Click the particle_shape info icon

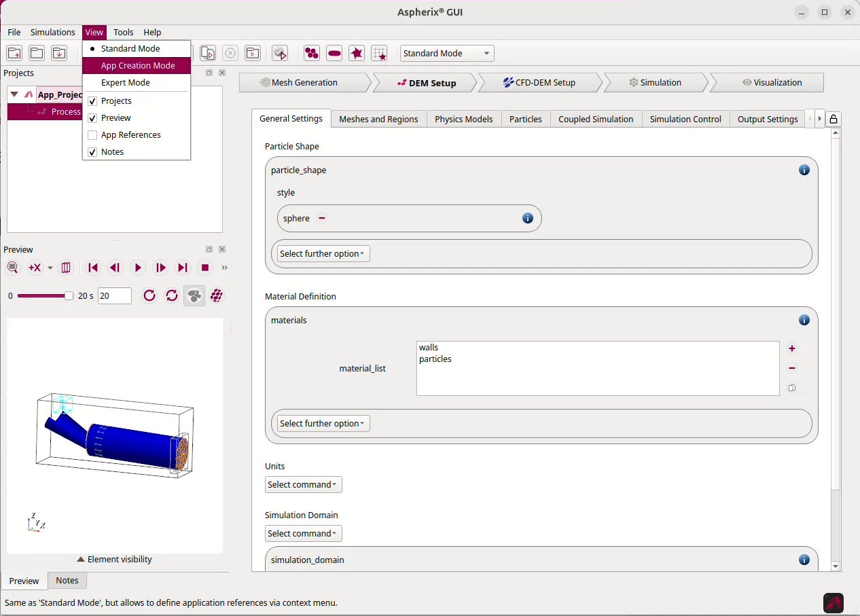point(804,170)
